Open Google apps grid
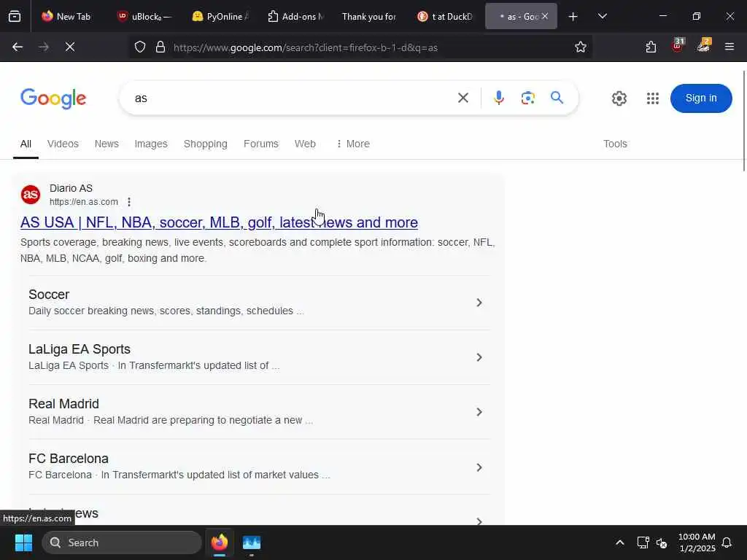Screen dimensions: 747x560 coord(653,98)
